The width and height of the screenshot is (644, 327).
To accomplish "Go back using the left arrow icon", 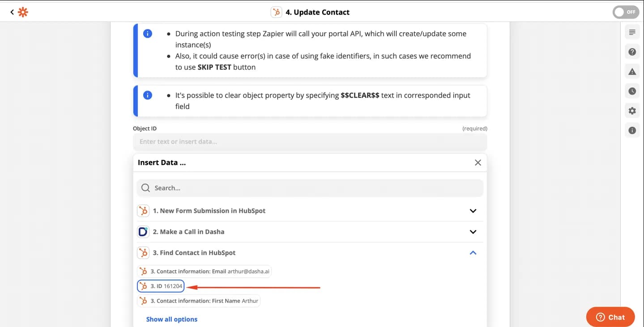I will pyautogui.click(x=12, y=12).
